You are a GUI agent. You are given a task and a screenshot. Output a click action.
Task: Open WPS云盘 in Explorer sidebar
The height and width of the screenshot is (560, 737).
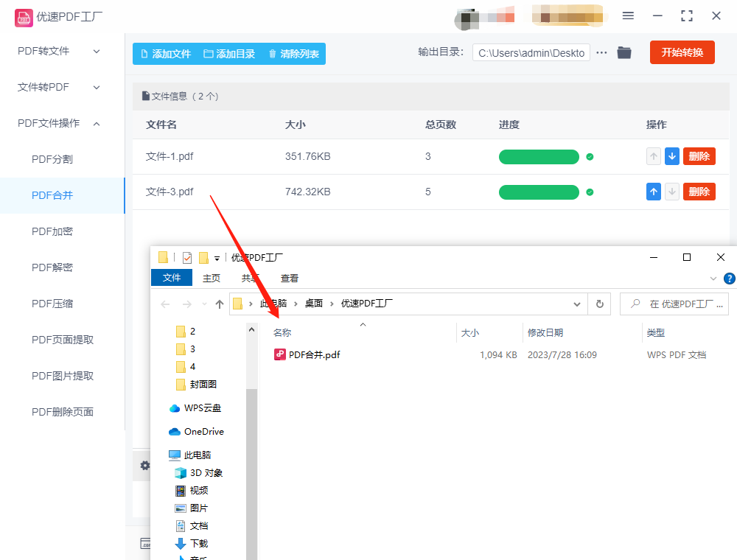195,407
